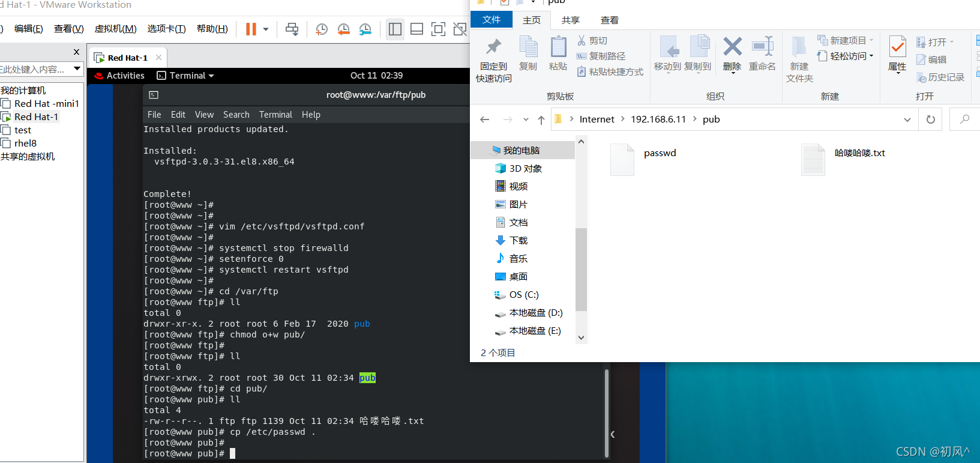The width and height of the screenshot is (980, 463).
Task: Open the 帮助(H) menu in VMware
Action: click(212, 29)
